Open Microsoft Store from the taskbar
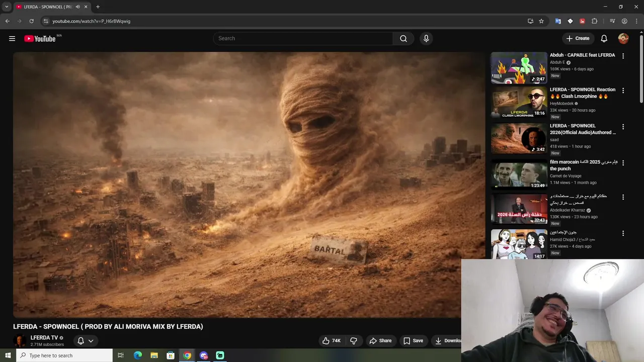 171,355
